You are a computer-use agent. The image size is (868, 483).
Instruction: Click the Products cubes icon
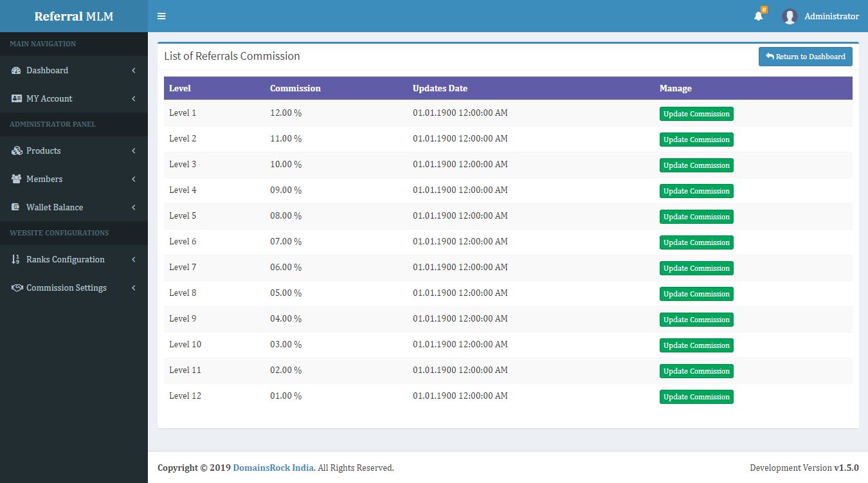coord(17,151)
